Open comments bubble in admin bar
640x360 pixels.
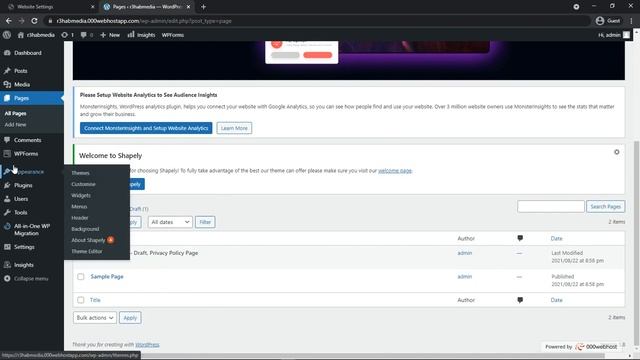click(x=87, y=35)
